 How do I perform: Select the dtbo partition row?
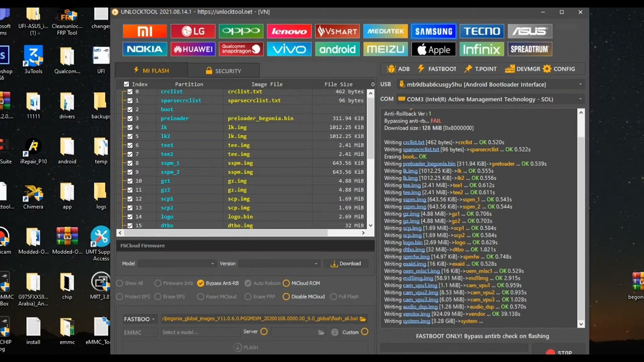tap(245, 225)
